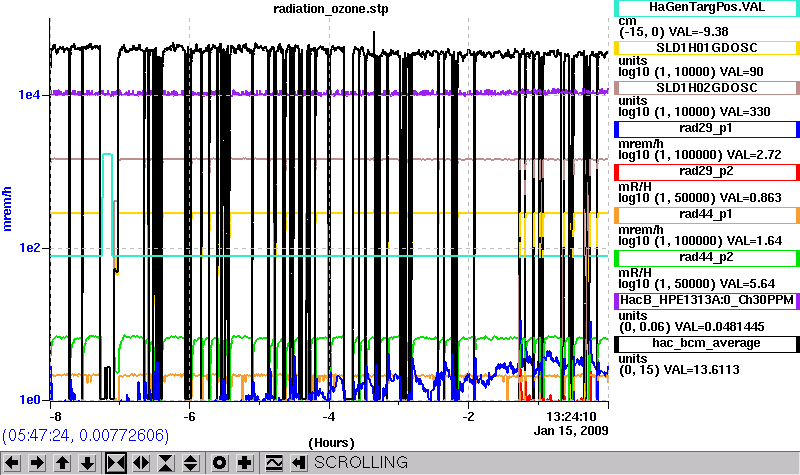The image size is (800, 475).
Task: Pan the graph right with the right-arrow button
Action: pyautogui.click(x=37, y=463)
